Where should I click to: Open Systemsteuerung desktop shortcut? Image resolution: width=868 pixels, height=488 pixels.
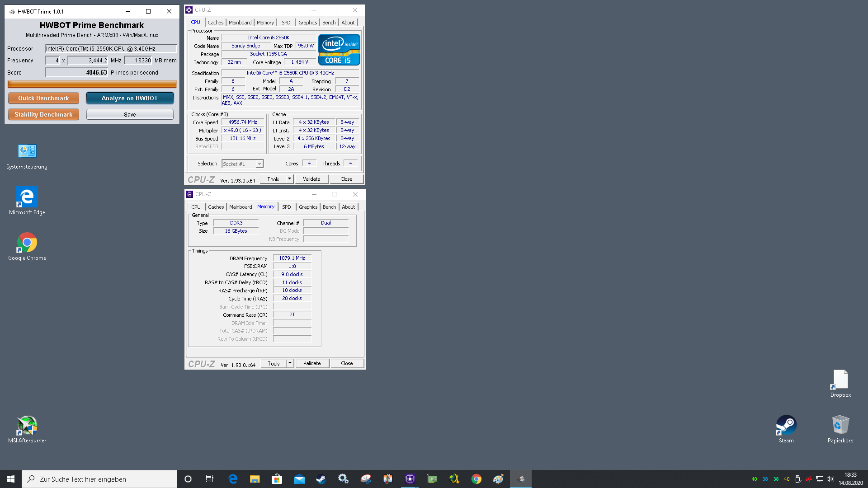[x=27, y=156]
